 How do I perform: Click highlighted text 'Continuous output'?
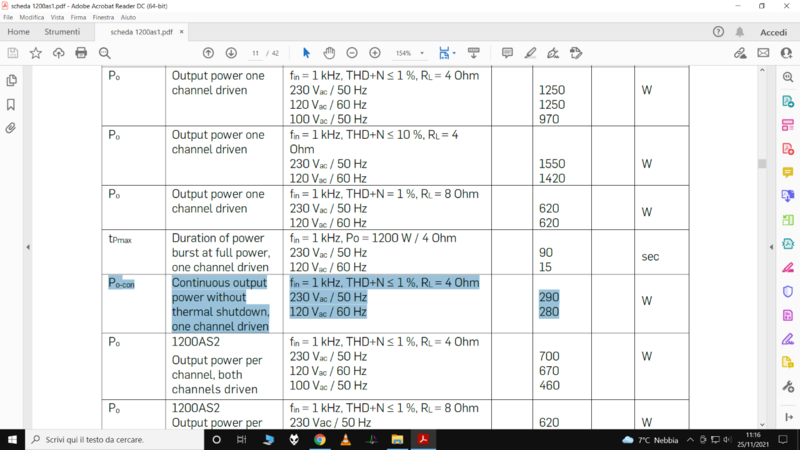219,283
